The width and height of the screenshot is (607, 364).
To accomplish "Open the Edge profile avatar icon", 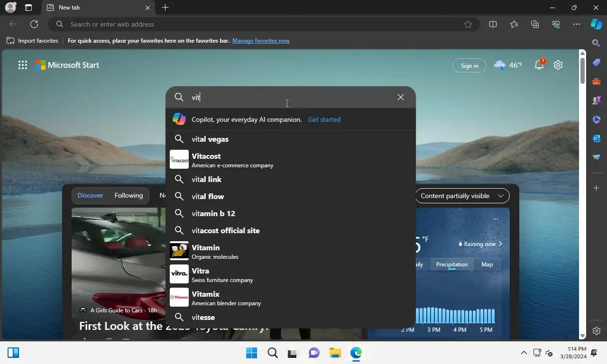I will click(10, 8).
